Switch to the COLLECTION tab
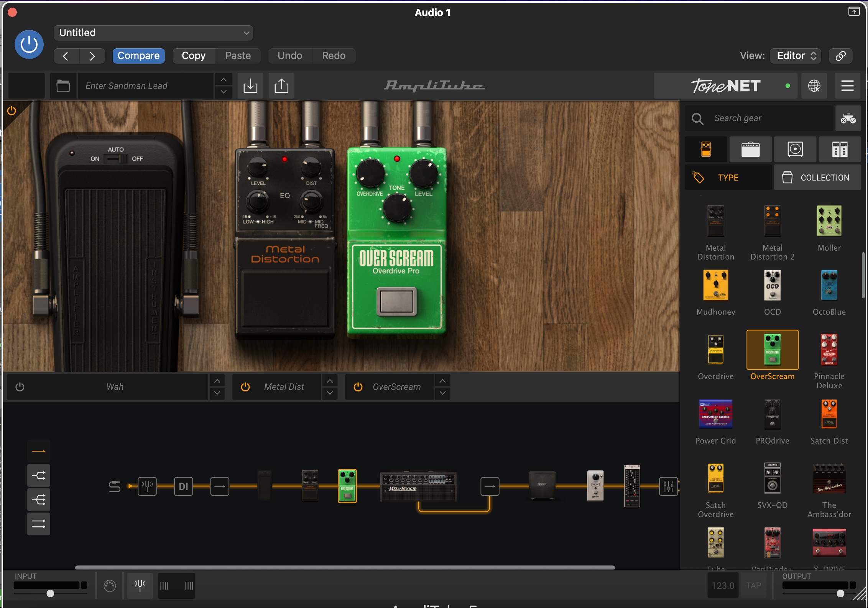This screenshot has width=868, height=608. [x=817, y=177]
